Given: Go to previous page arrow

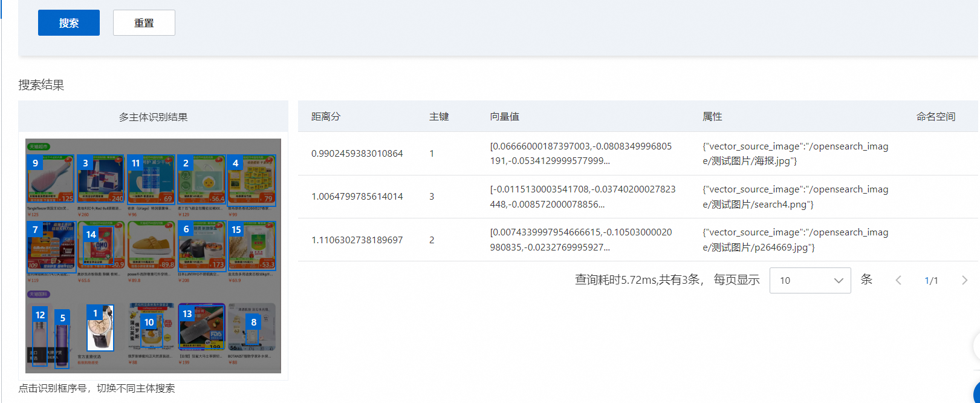Looking at the screenshot, I should click(x=898, y=280).
